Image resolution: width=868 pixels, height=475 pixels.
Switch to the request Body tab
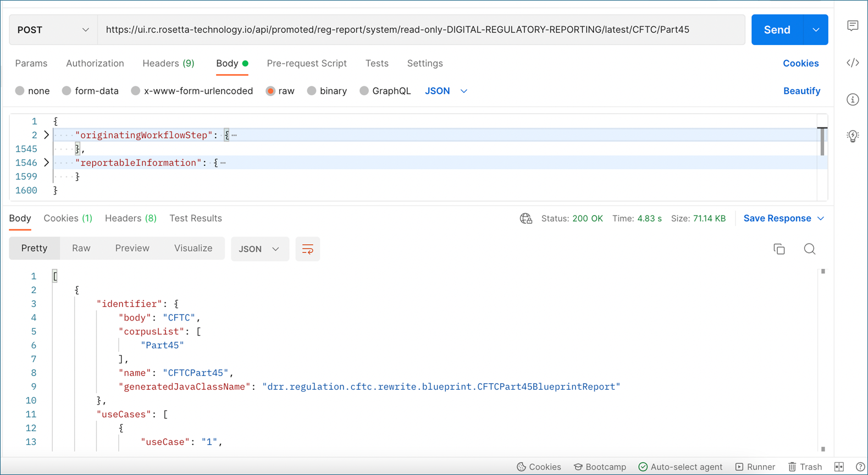point(232,63)
